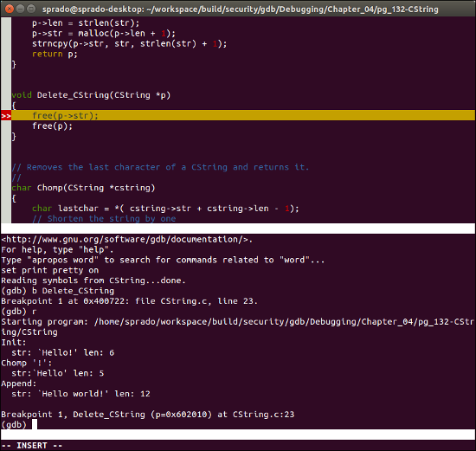The height and width of the screenshot is (451, 476).
Task: Click the red '>>' breakpoint marker in gutter
Action: tap(6, 116)
